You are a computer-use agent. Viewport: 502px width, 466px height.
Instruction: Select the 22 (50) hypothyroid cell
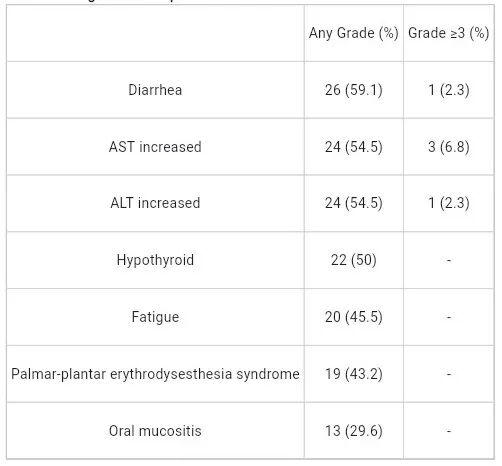354,260
